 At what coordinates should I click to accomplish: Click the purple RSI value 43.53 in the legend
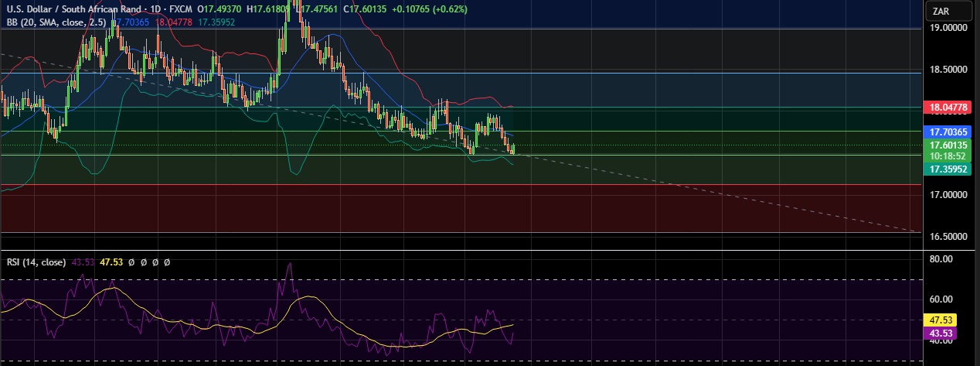pyautogui.click(x=83, y=262)
